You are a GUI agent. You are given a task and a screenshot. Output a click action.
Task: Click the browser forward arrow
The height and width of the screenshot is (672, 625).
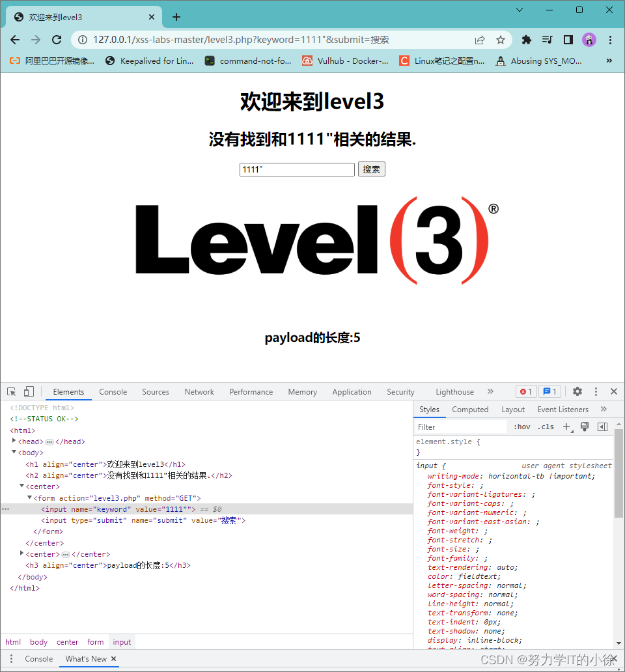(36, 40)
